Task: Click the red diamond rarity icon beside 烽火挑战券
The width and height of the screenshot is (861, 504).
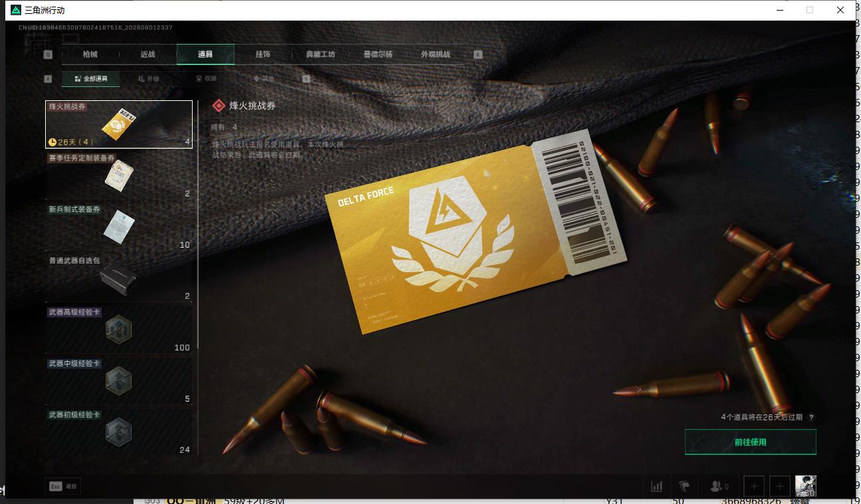Action: tap(218, 106)
